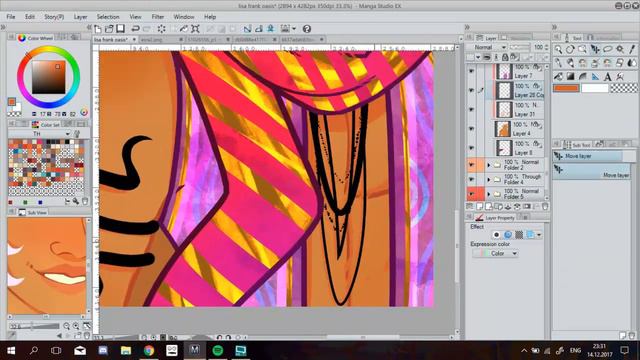This screenshot has width=640, height=360.
Task: Click the orange main color swatch in tool palette
Action: pyautogui.click(x=566, y=88)
